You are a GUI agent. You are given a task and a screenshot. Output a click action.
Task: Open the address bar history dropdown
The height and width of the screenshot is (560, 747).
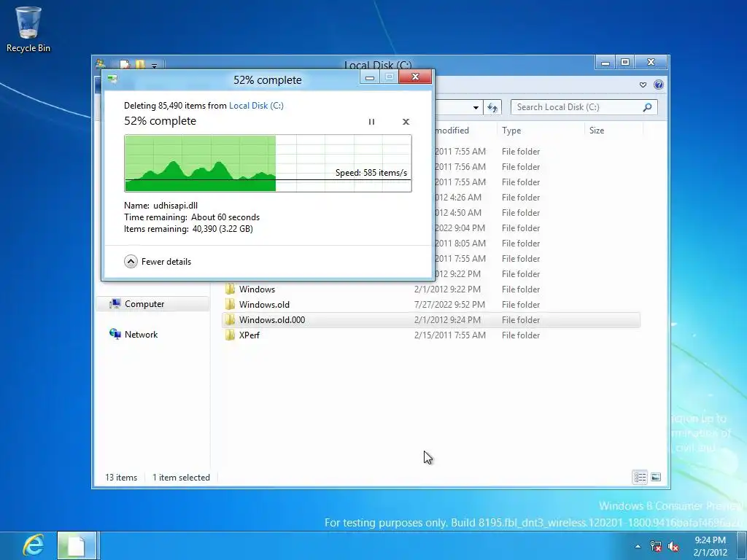476,108
